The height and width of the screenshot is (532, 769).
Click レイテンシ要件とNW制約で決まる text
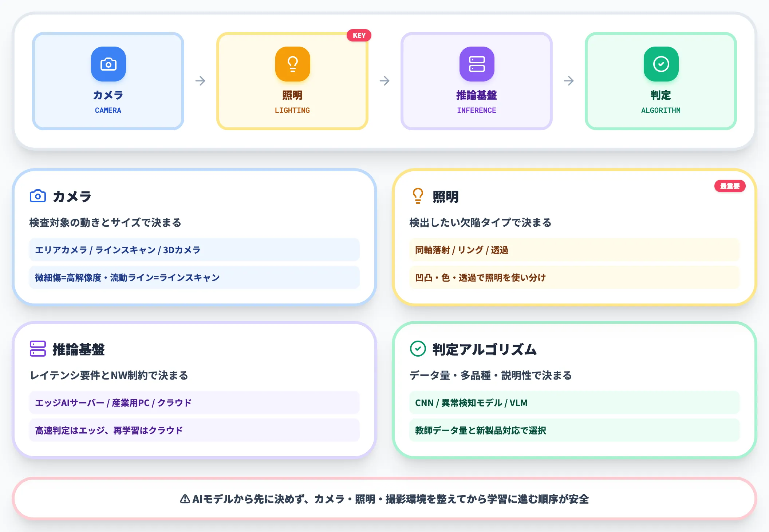[x=109, y=375]
